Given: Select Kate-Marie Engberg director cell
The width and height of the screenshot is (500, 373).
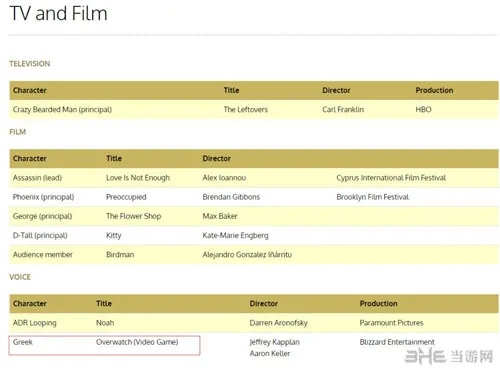Looking at the screenshot, I should coord(235,236).
